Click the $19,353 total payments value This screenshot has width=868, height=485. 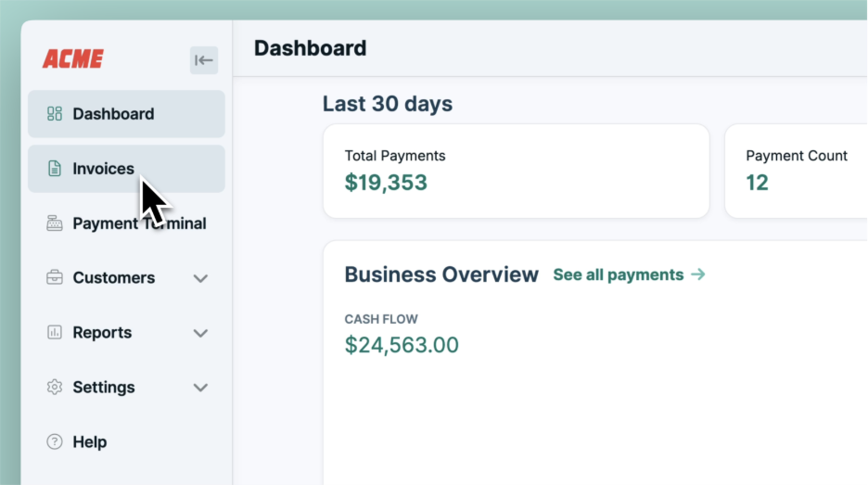tap(386, 183)
